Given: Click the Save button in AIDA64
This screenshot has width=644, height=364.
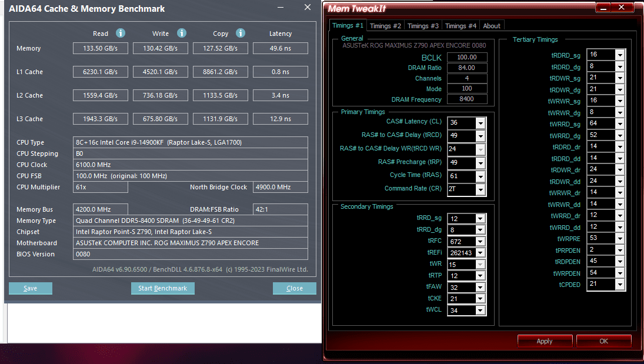Looking at the screenshot, I should (x=31, y=288).
